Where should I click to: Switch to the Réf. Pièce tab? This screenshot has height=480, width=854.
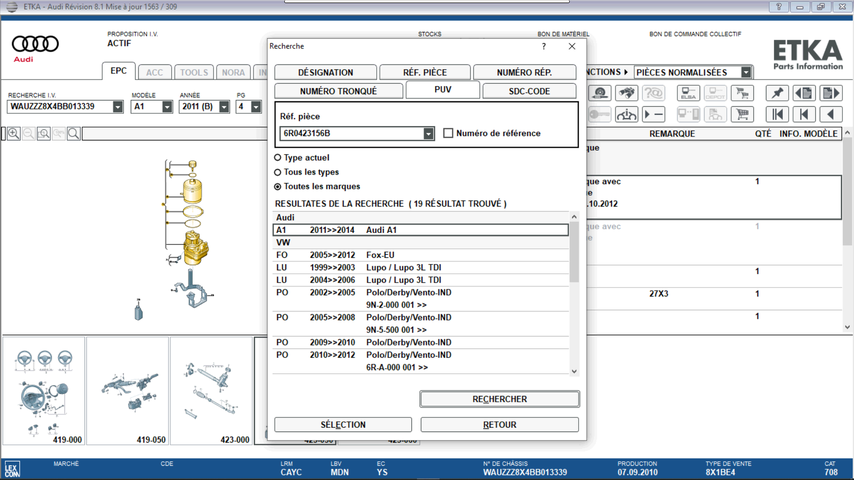tap(425, 72)
